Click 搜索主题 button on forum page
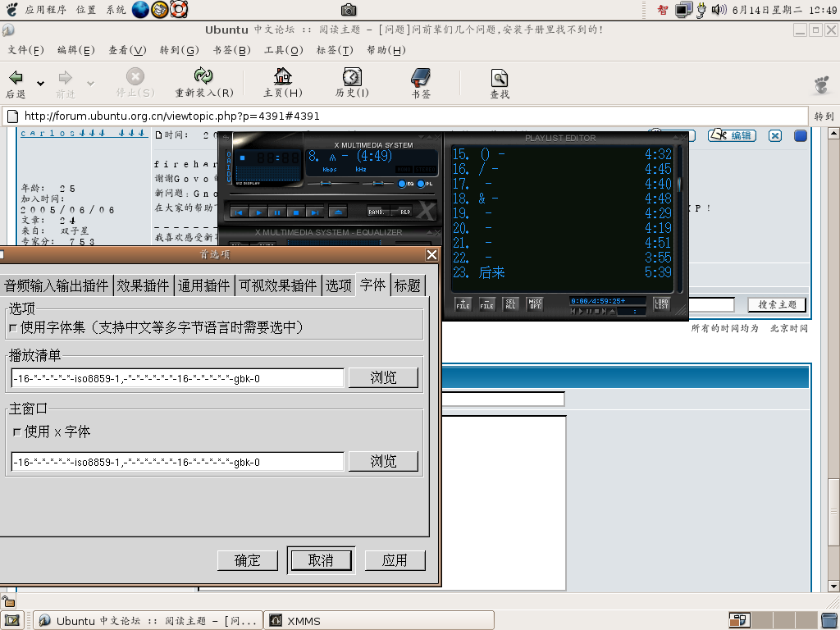This screenshot has width=840, height=630. [777, 305]
